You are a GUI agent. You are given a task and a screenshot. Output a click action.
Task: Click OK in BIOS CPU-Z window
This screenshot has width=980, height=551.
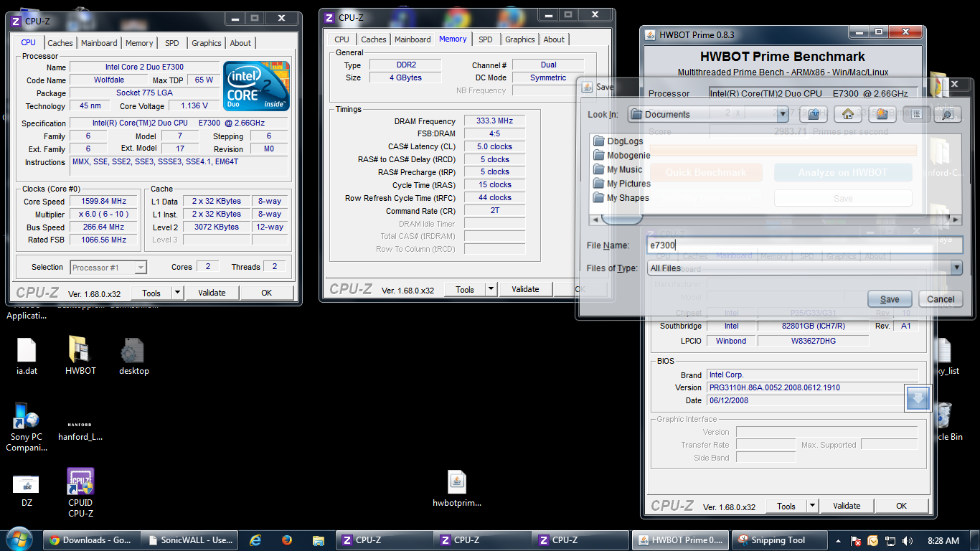click(x=902, y=506)
